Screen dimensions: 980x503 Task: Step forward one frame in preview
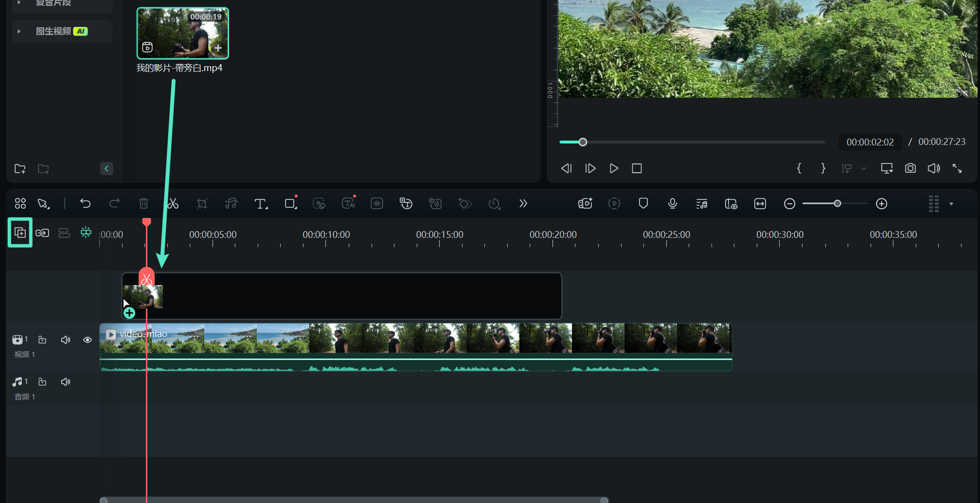point(590,168)
